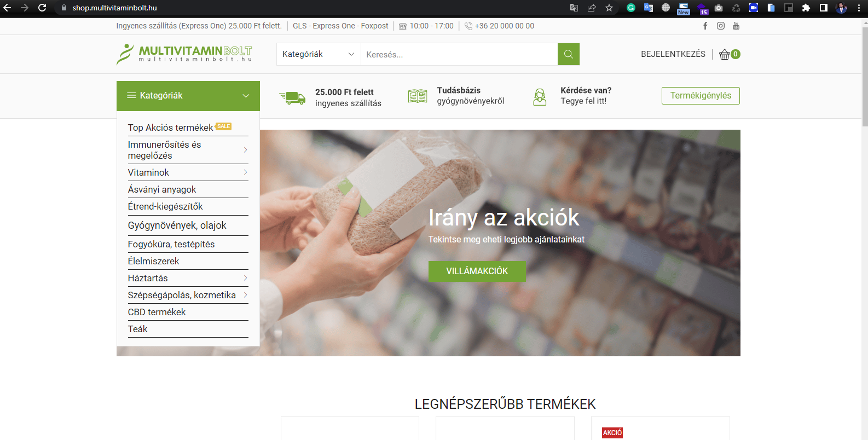Visit the Instagram page icon
Image resolution: width=868 pixels, height=440 pixels.
coord(721,26)
